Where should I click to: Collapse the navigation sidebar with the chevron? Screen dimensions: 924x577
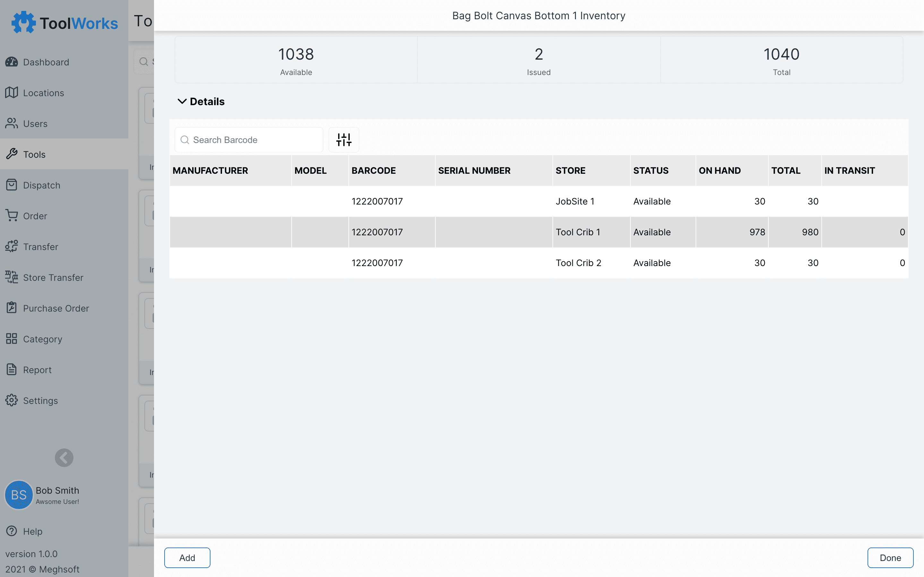pos(64,457)
